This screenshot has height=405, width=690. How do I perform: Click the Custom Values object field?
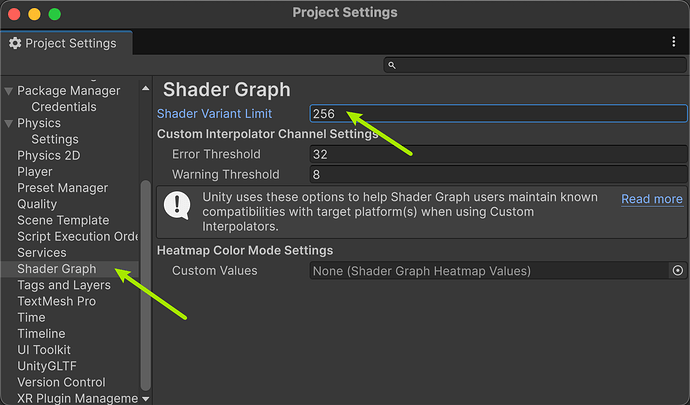pyautogui.click(x=488, y=271)
